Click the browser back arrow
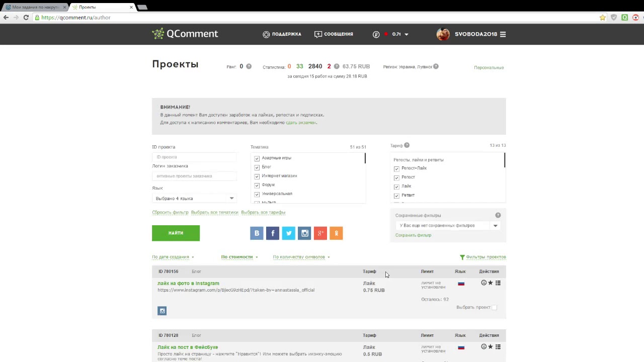The width and height of the screenshot is (644, 362). (6, 17)
